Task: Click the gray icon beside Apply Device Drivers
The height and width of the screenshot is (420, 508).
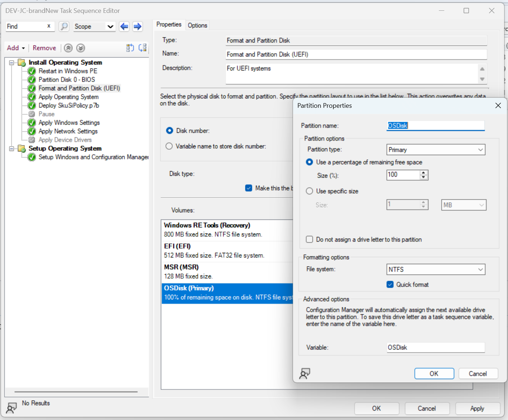Action: pos(32,140)
